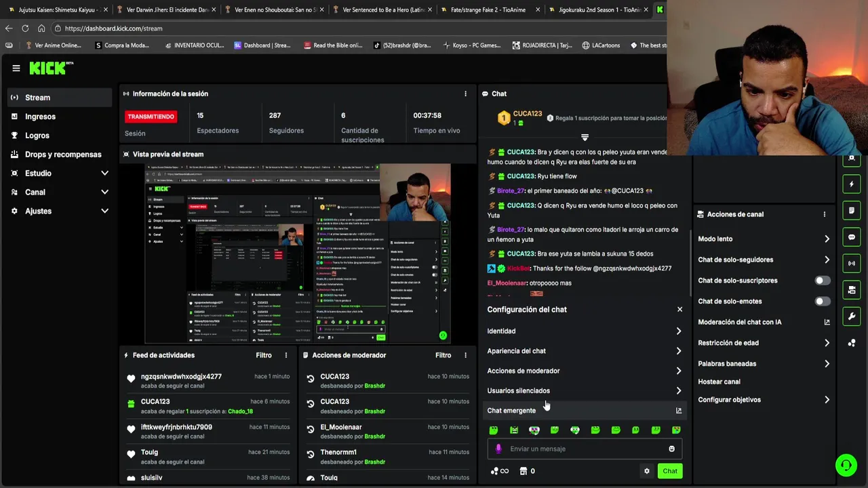Click the collapse arrow below gift leaderboard

click(585, 138)
